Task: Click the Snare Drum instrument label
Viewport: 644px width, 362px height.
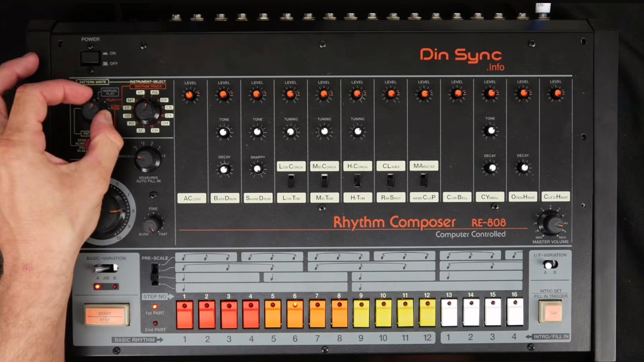Action: coord(258,198)
